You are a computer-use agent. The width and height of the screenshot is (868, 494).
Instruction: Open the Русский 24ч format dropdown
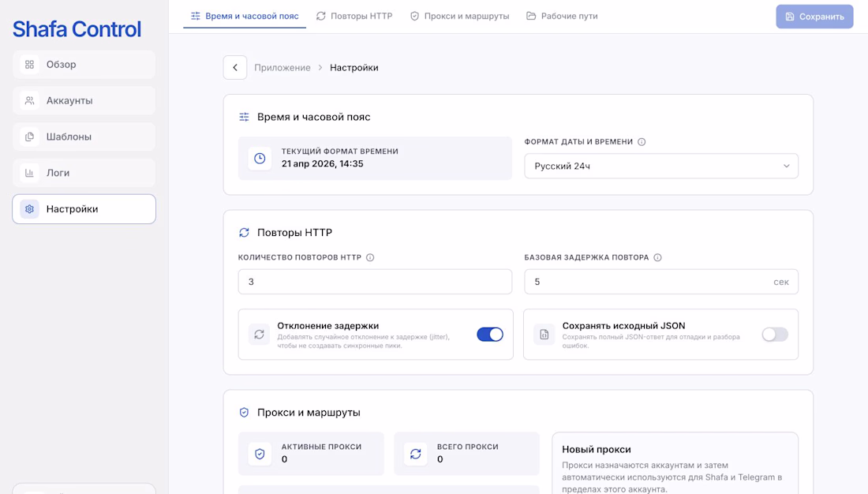(x=661, y=167)
